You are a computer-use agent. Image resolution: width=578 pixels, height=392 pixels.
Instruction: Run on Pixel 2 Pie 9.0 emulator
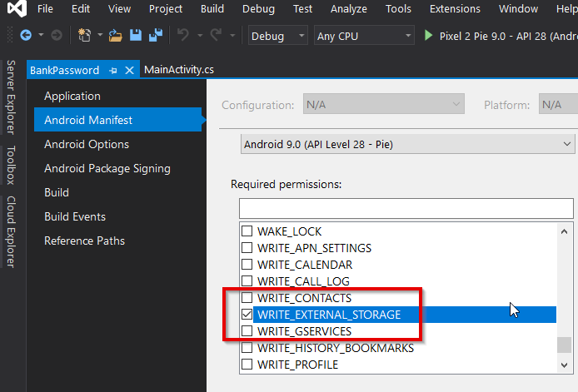coord(501,36)
